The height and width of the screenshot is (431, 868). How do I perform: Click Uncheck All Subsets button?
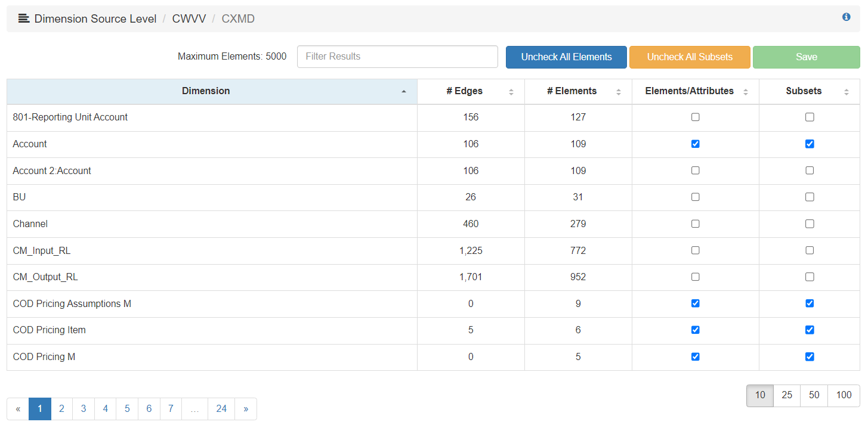(690, 57)
